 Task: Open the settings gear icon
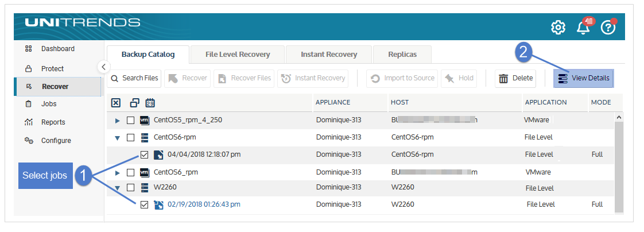(x=558, y=28)
